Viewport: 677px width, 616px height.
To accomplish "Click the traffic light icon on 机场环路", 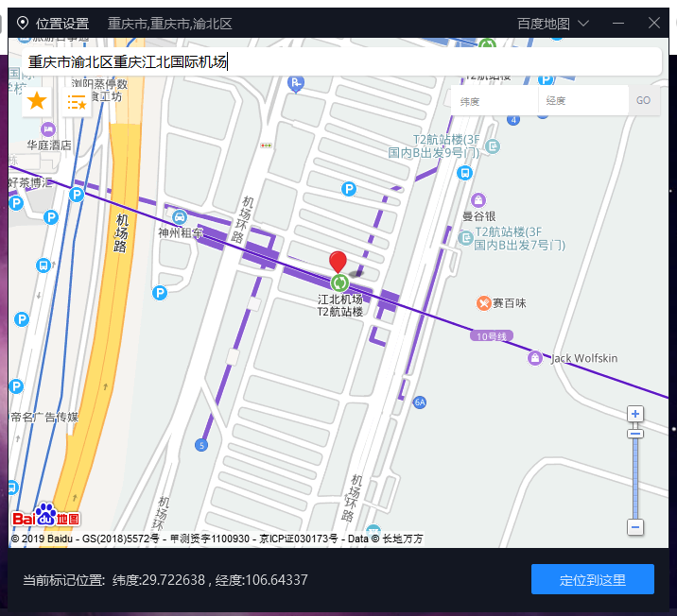I will [266, 145].
